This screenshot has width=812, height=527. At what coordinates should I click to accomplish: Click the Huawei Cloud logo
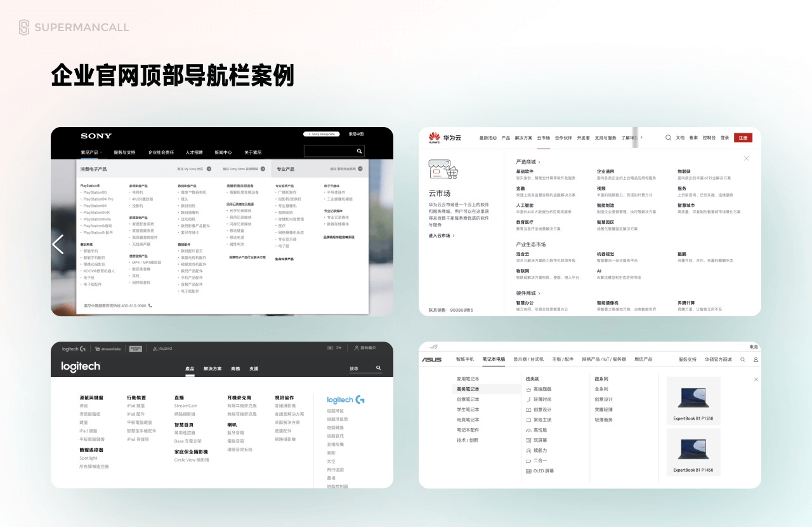tap(444, 137)
